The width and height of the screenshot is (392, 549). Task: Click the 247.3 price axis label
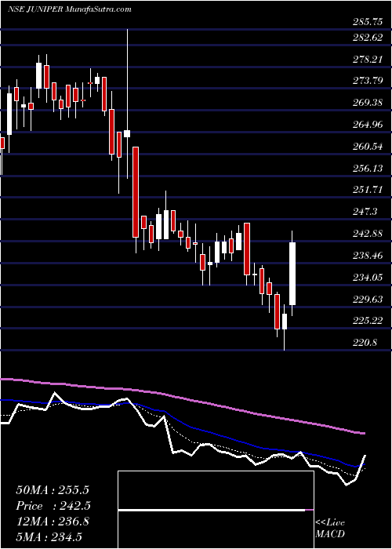coord(365,212)
